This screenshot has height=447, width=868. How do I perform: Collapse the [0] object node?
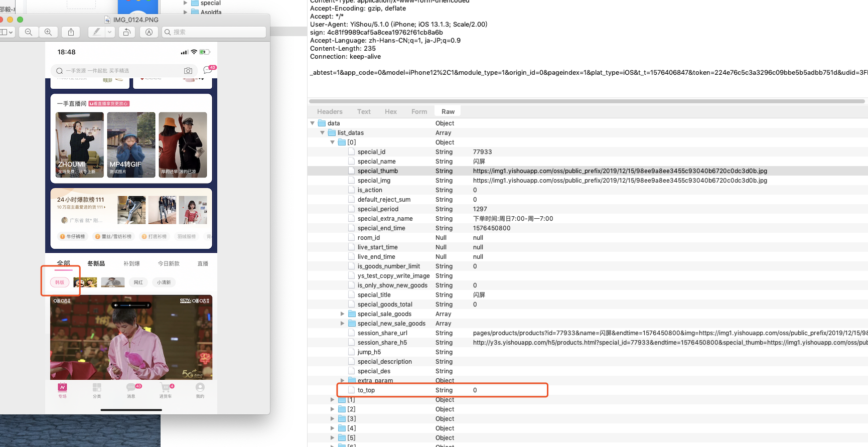point(332,142)
